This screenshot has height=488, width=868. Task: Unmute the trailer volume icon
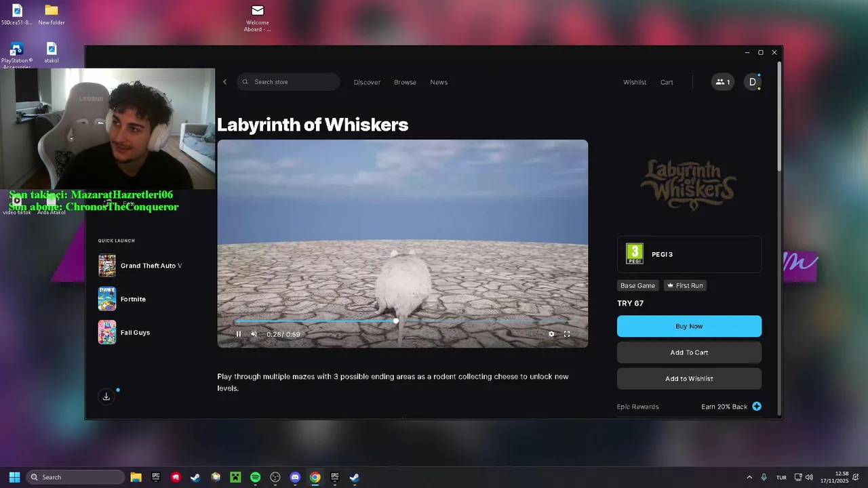pyautogui.click(x=254, y=334)
